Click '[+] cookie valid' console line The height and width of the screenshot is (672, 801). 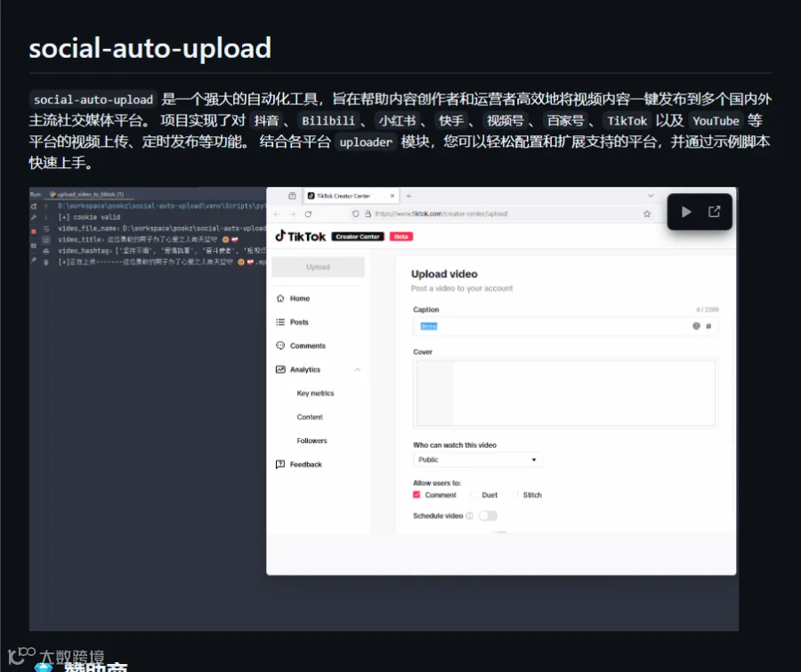[x=89, y=217]
